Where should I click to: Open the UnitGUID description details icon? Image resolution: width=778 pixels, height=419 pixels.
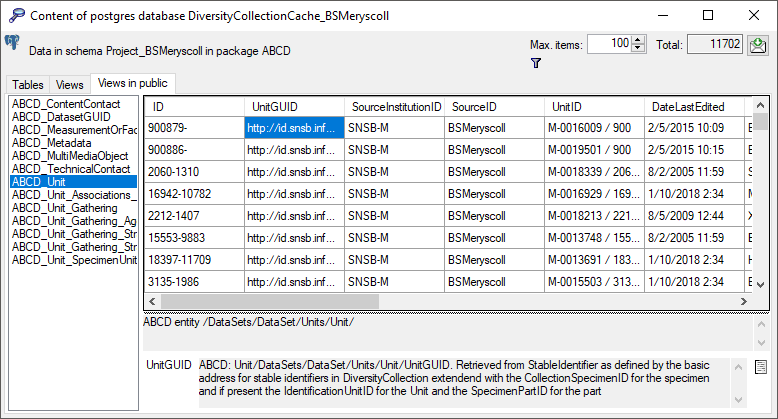click(x=761, y=367)
